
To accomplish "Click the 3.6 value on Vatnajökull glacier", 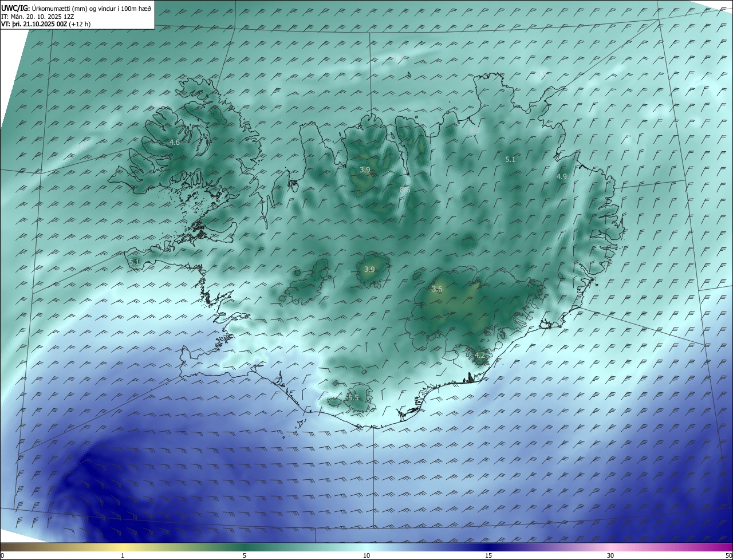I will [437, 289].
